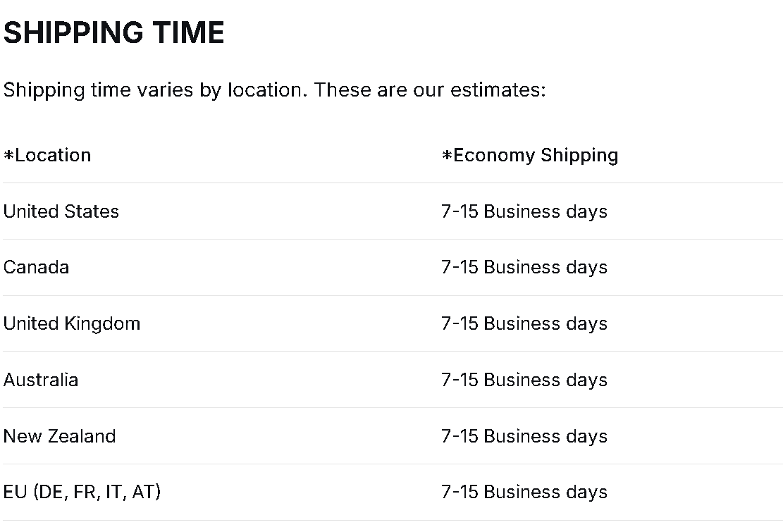783x532 pixels.
Task: Click the 7-15 Business days in Australia row
Action: click(x=524, y=380)
